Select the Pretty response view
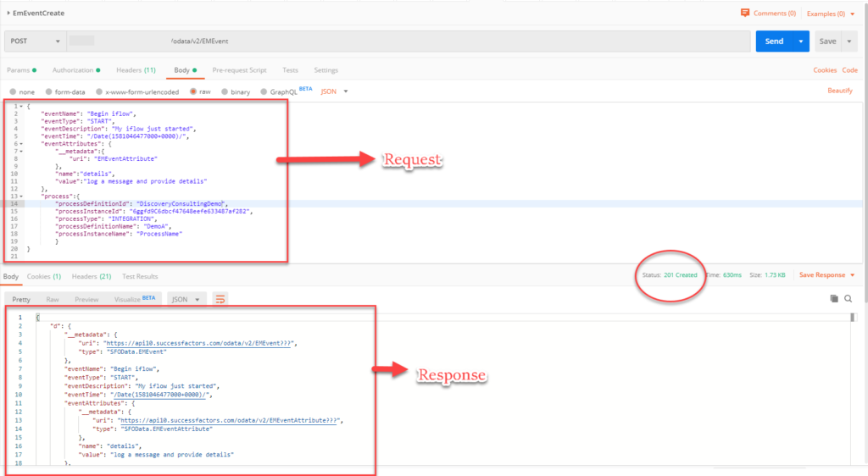 point(21,299)
